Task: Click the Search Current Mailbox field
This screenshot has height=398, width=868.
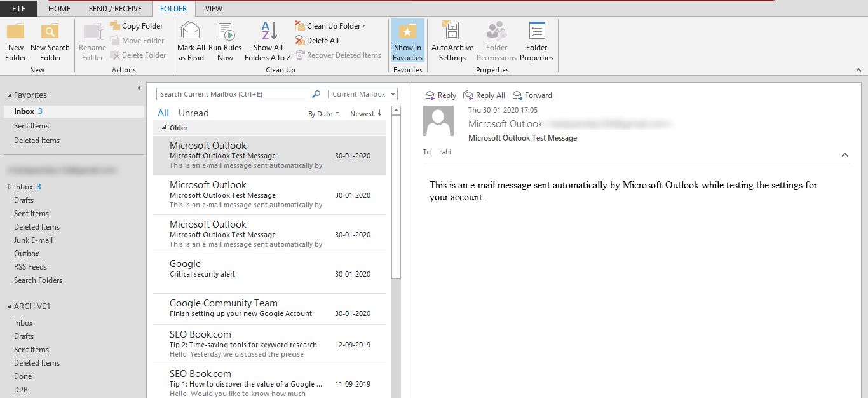Action: tap(234, 94)
